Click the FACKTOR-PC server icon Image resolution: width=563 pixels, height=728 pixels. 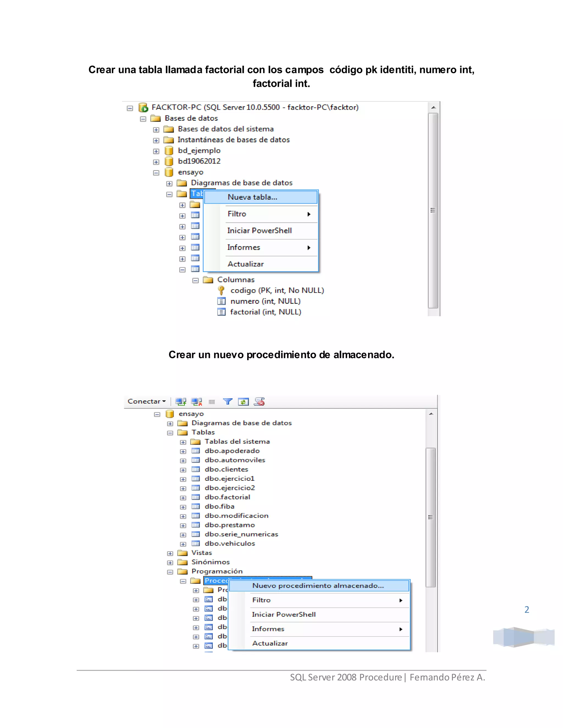(x=143, y=107)
